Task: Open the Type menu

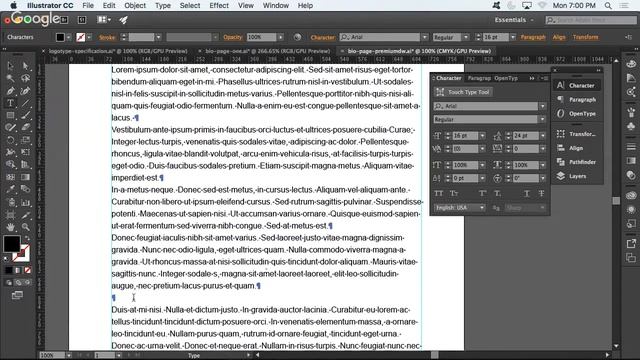Action: (x=162, y=5)
